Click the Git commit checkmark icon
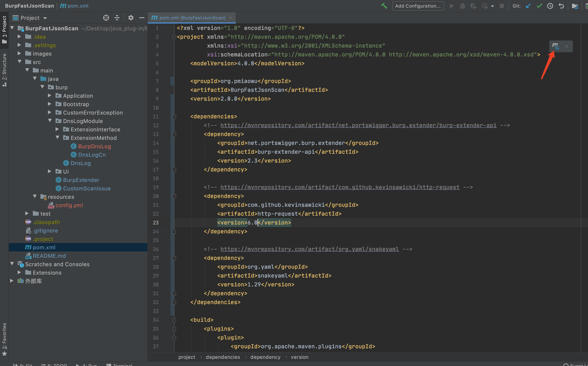This screenshot has width=588, height=366. [539, 6]
